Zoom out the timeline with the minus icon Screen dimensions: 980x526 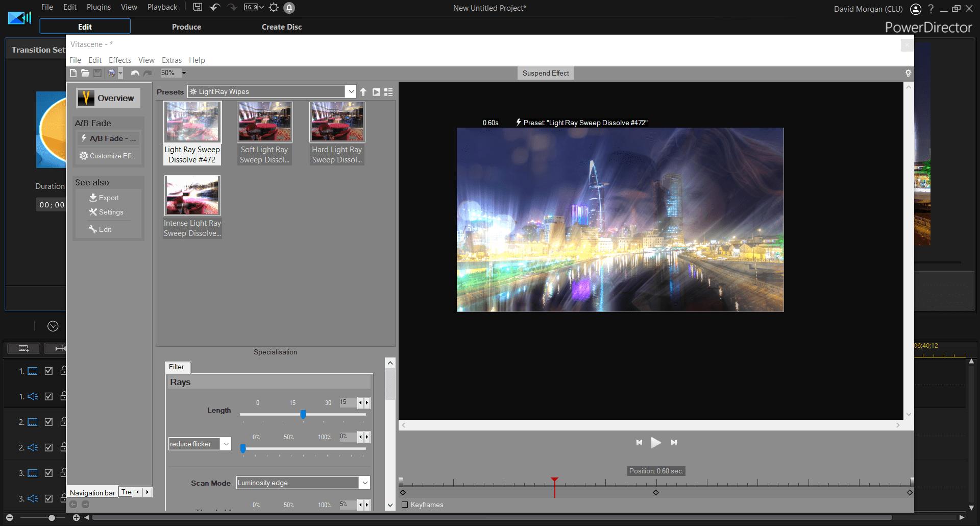tap(9, 518)
